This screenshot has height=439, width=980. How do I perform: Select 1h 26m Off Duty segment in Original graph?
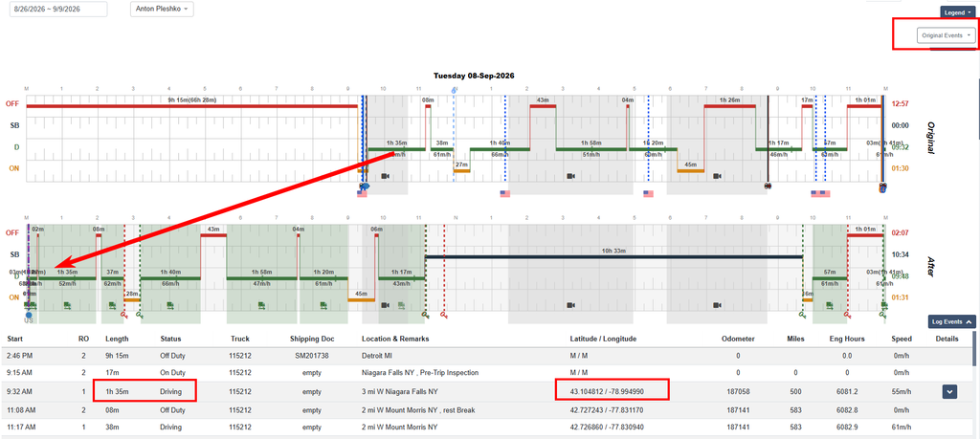pos(729,106)
